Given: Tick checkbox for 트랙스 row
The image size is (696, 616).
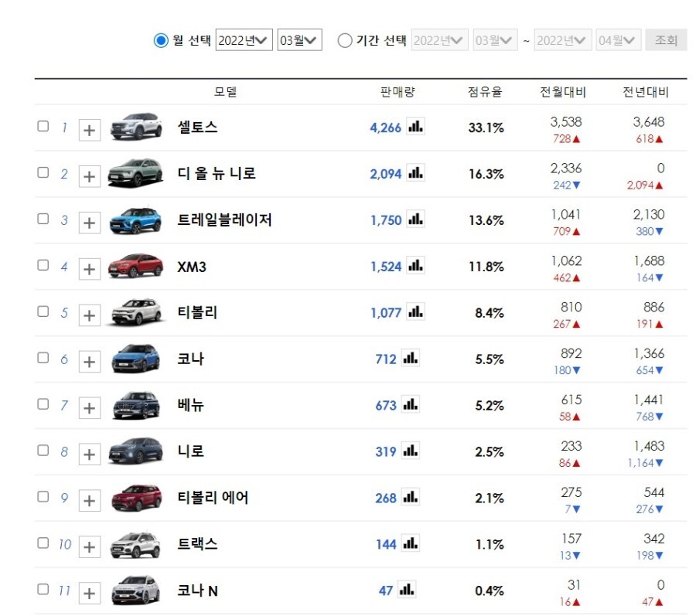Looking at the screenshot, I should (43, 543).
